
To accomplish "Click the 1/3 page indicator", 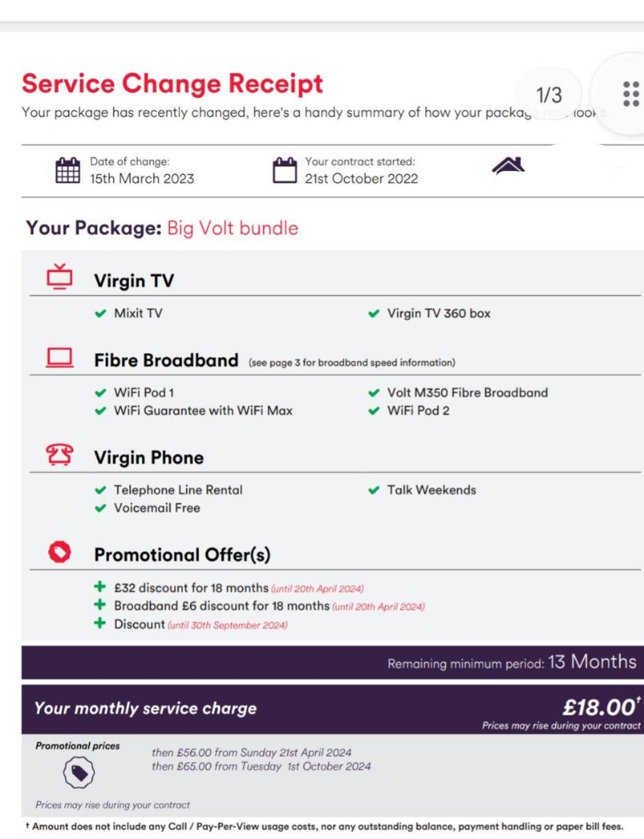I will (x=549, y=95).
